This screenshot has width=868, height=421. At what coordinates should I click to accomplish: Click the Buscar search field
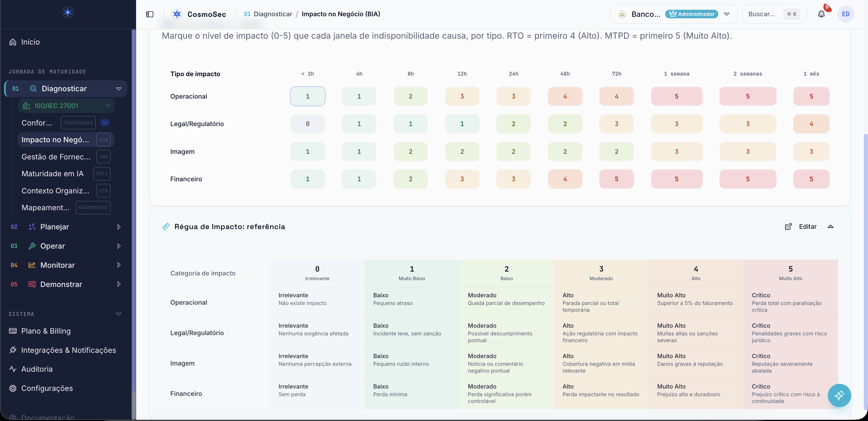(774, 14)
